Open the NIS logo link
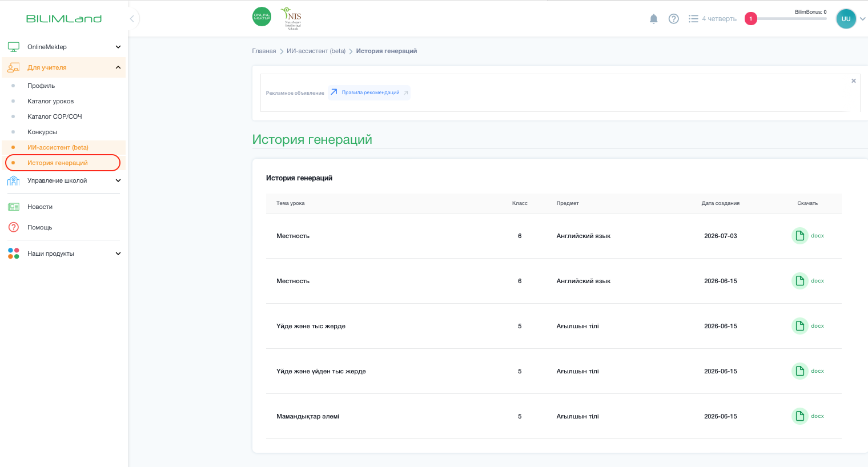868x467 pixels. (292, 18)
